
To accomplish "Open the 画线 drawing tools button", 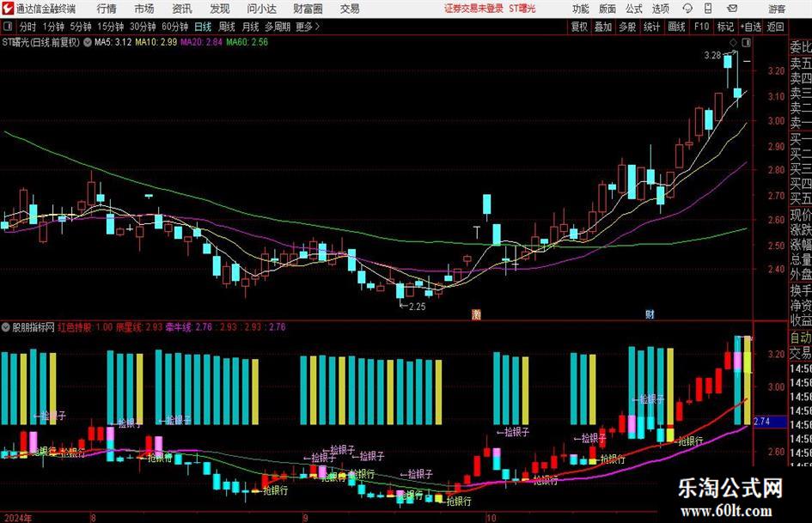I will pyautogui.click(x=676, y=27).
